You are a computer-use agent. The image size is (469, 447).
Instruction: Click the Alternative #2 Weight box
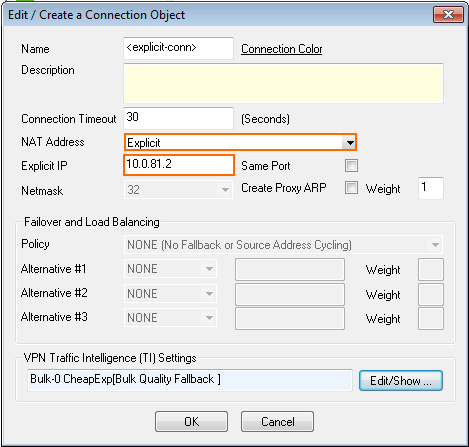431,294
